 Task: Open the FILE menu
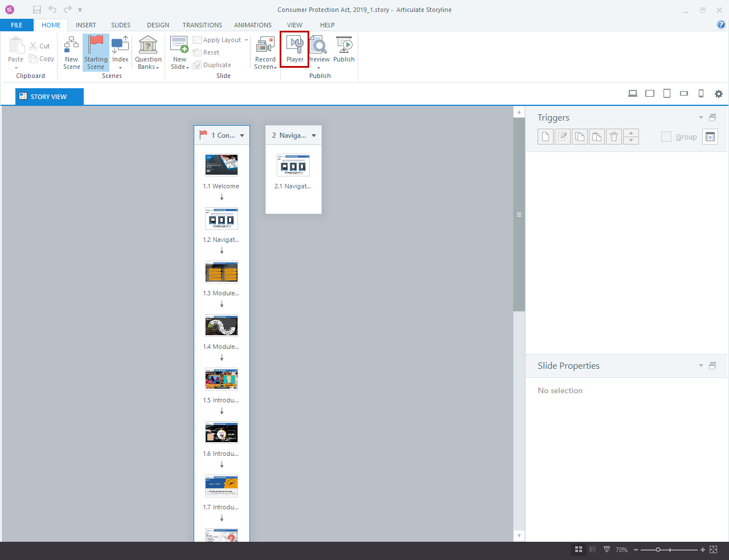(x=17, y=25)
